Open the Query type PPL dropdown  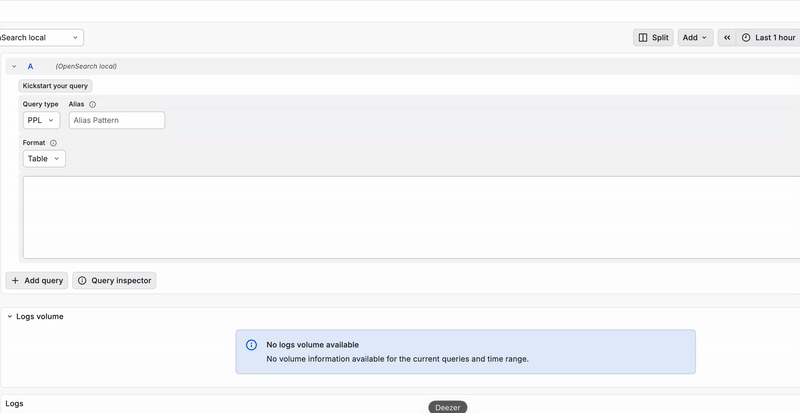click(41, 120)
